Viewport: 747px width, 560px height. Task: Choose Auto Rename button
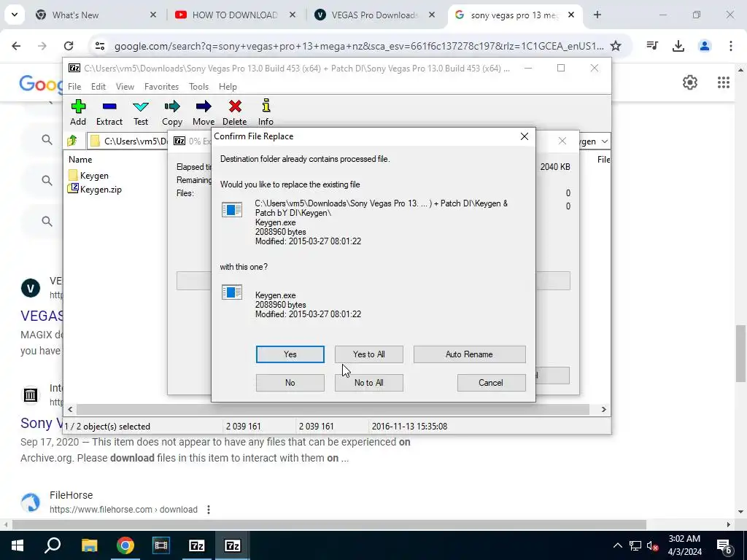(469, 354)
